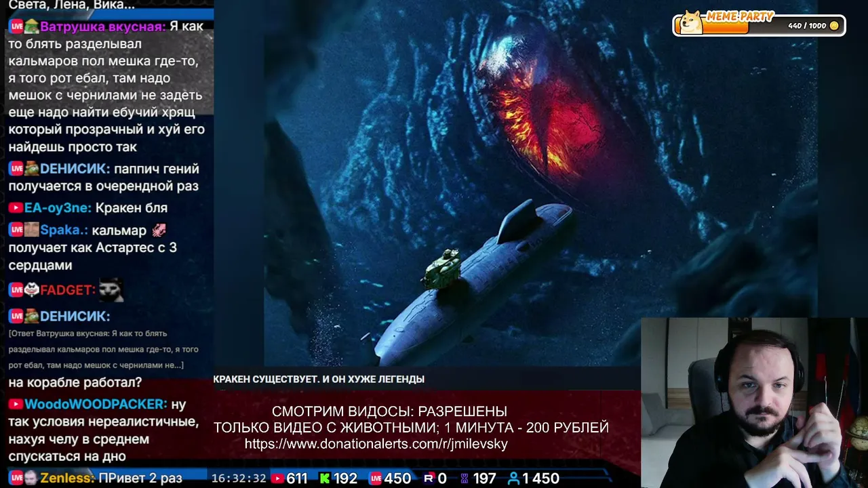Click the 'Света, Лена, Вика...' chat line

[x=71, y=5]
